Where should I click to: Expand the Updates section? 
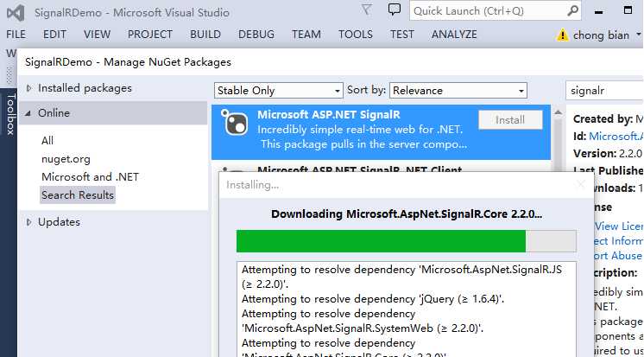coord(28,222)
